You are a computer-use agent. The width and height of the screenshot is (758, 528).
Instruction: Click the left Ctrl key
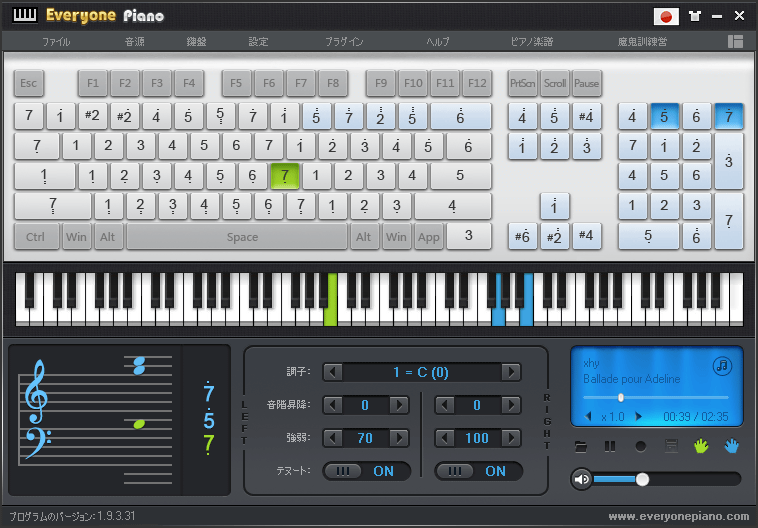tap(36, 236)
